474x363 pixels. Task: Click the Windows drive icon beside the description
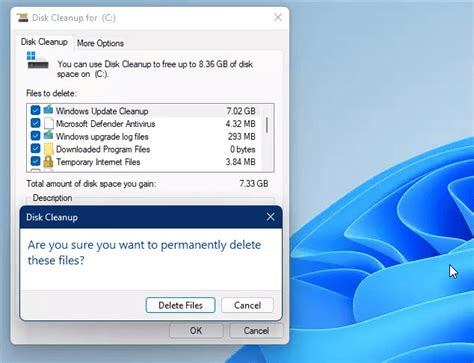coord(37,60)
